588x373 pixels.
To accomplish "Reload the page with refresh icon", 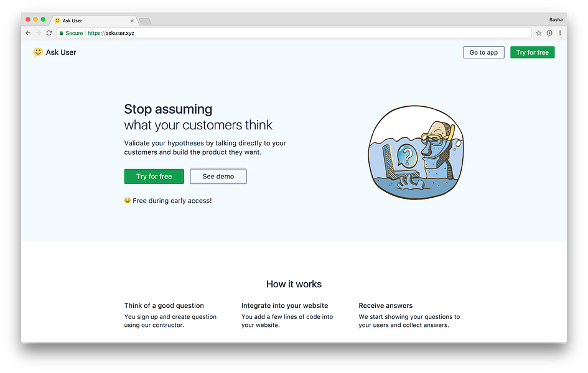I will pyautogui.click(x=49, y=33).
